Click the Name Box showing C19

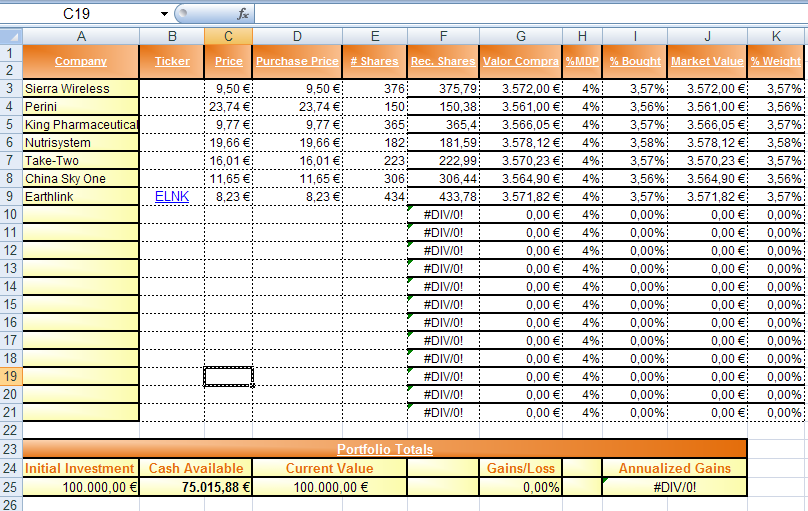(x=77, y=14)
